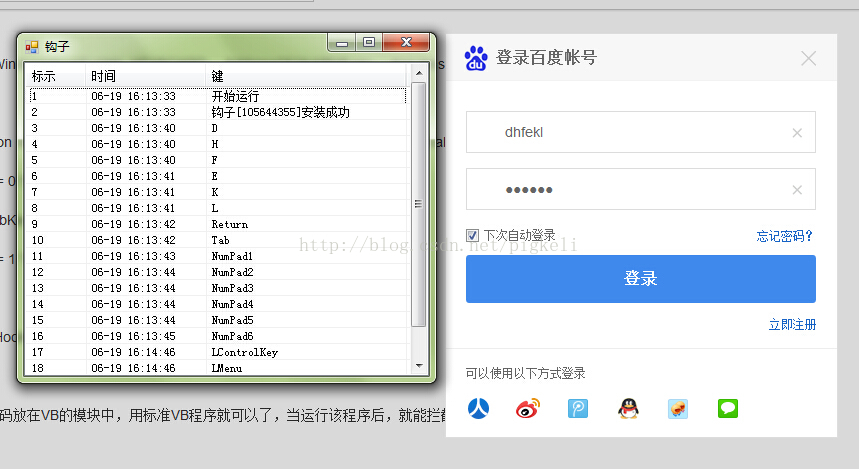Select the row 钩子[105644355]安装成功
This screenshot has width=859, height=469.
pos(217,112)
